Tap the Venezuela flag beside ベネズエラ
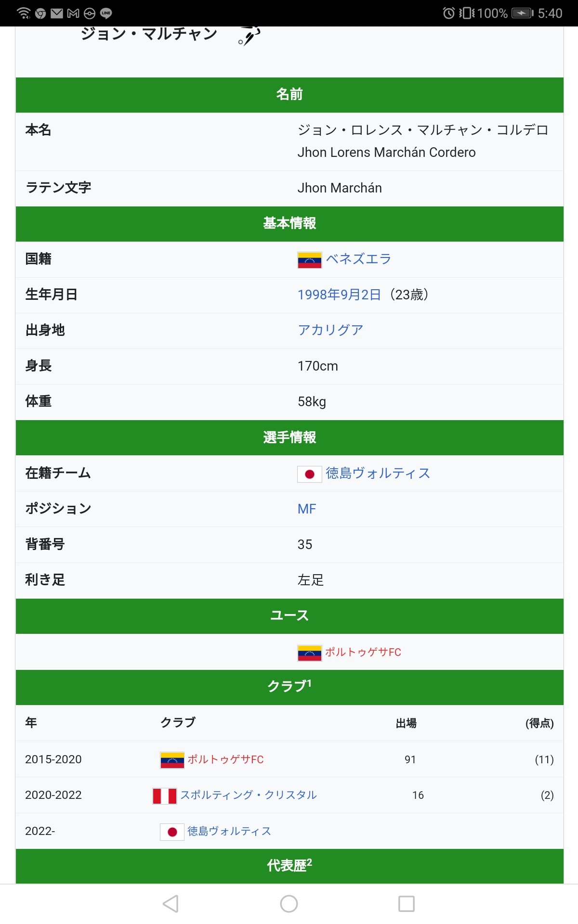This screenshot has width=578, height=924. click(x=309, y=260)
